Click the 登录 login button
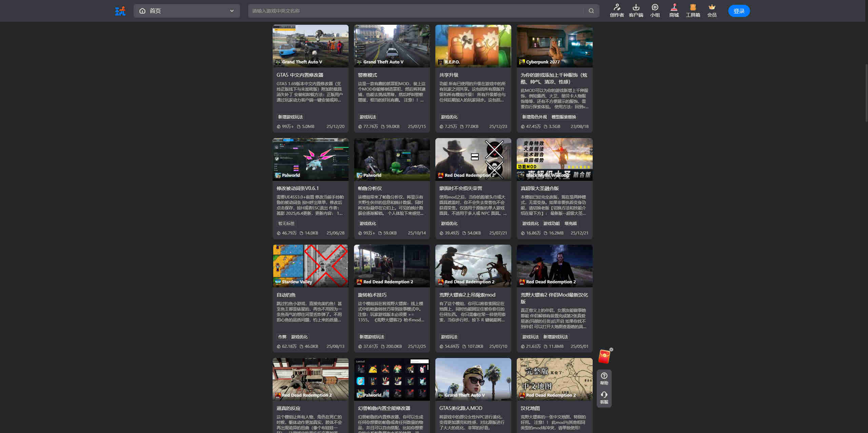The height and width of the screenshot is (433, 868). click(x=739, y=11)
